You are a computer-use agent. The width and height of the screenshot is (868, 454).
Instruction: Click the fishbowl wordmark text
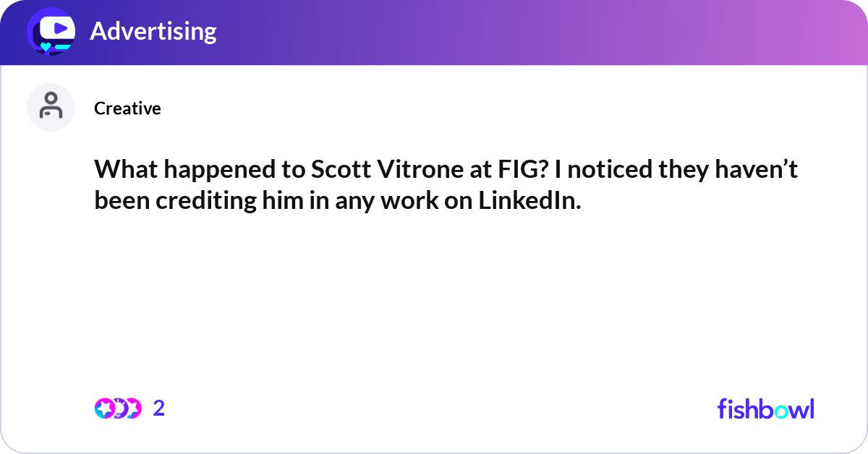[765, 409]
